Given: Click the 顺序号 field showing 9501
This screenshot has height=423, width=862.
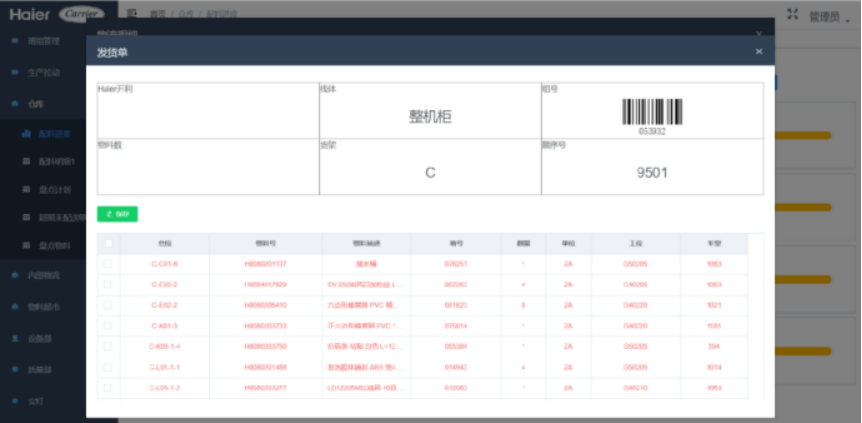Looking at the screenshot, I should coord(652,172).
